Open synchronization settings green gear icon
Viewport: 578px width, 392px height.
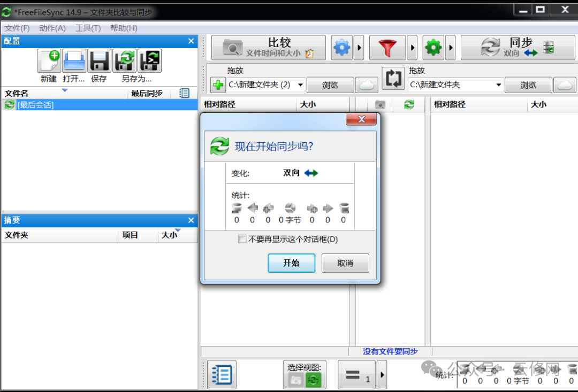pyautogui.click(x=433, y=48)
